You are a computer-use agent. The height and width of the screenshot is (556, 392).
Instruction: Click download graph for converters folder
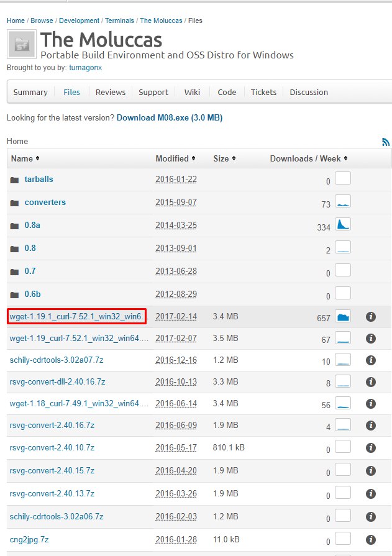(x=343, y=201)
